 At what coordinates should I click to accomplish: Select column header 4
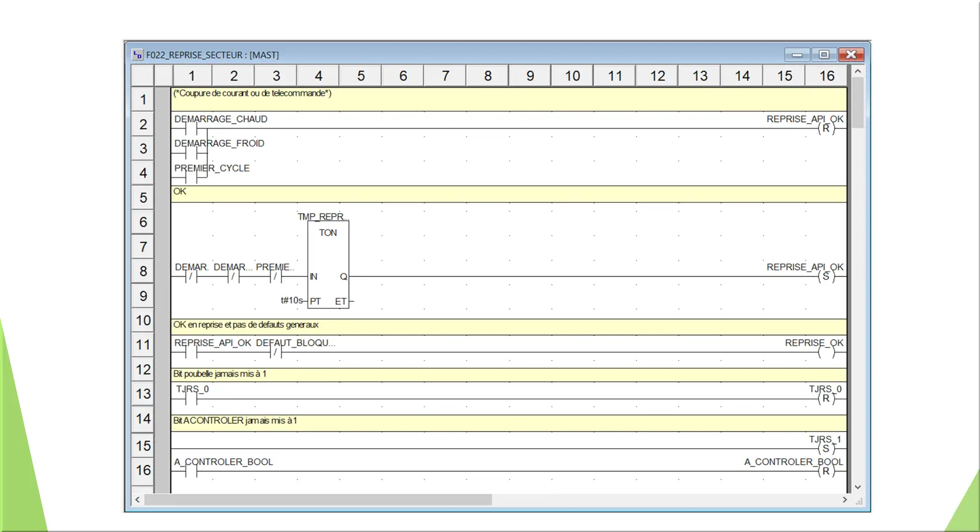coord(318,76)
